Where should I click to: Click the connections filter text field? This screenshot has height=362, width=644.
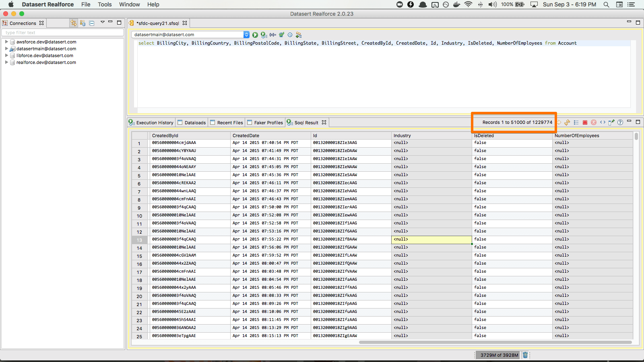63,33
